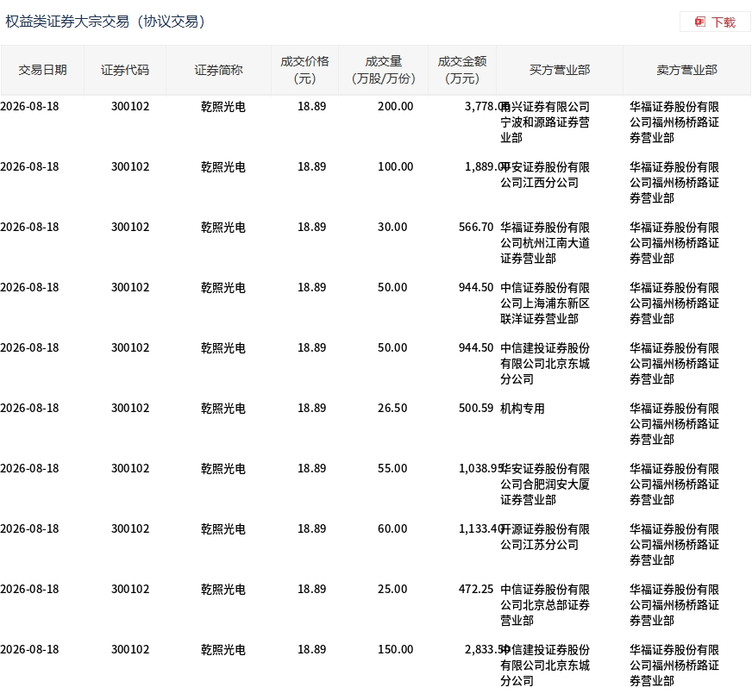Click buyer 平安证券股份有限公司江西分公司
Screen dimensions: 752x700
point(545,175)
